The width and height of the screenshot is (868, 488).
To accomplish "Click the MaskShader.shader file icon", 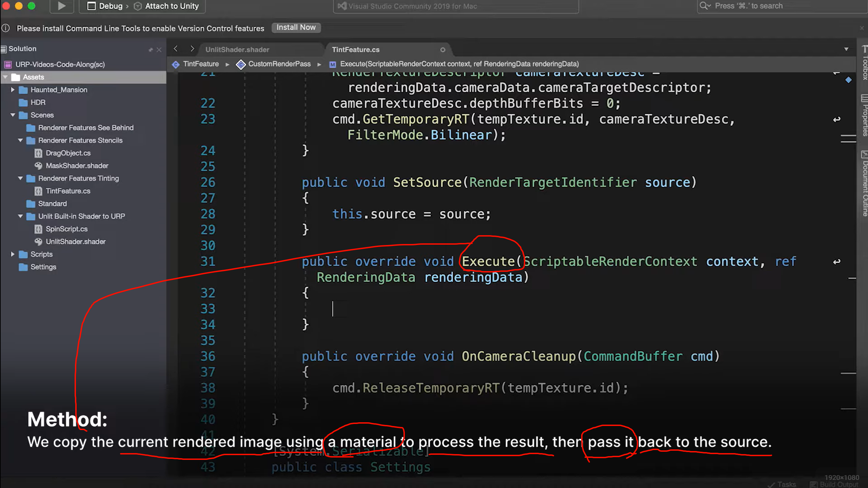I will coord(38,166).
